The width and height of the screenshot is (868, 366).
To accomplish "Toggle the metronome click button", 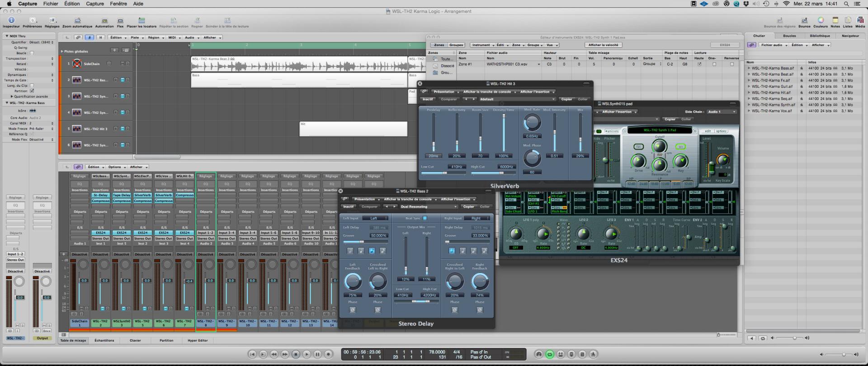I will click(x=593, y=354).
